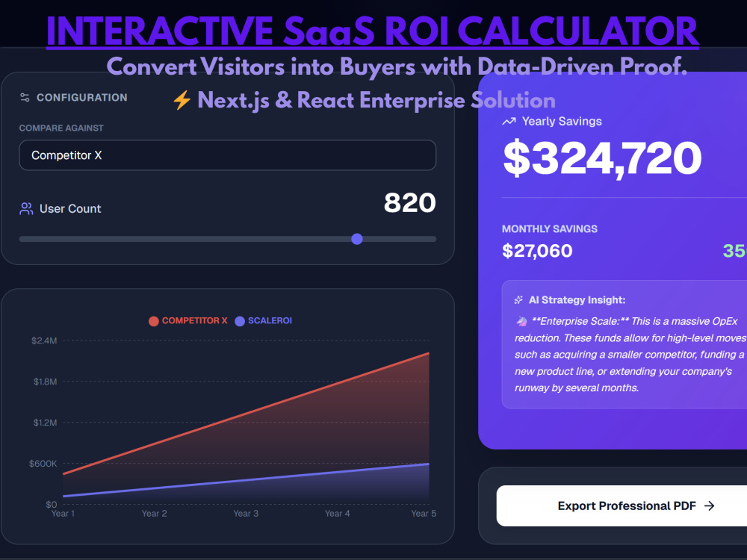This screenshot has height=560, width=747.
Task: Click the Convert Visitors into Buyers subtitle
Action: [397, 66]
